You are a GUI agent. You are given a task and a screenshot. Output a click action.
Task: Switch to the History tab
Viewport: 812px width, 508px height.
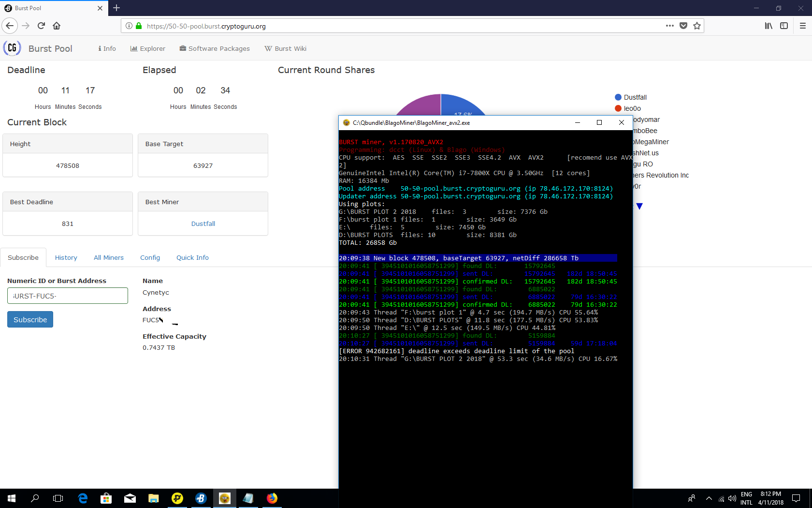click(x=66, y=257)
